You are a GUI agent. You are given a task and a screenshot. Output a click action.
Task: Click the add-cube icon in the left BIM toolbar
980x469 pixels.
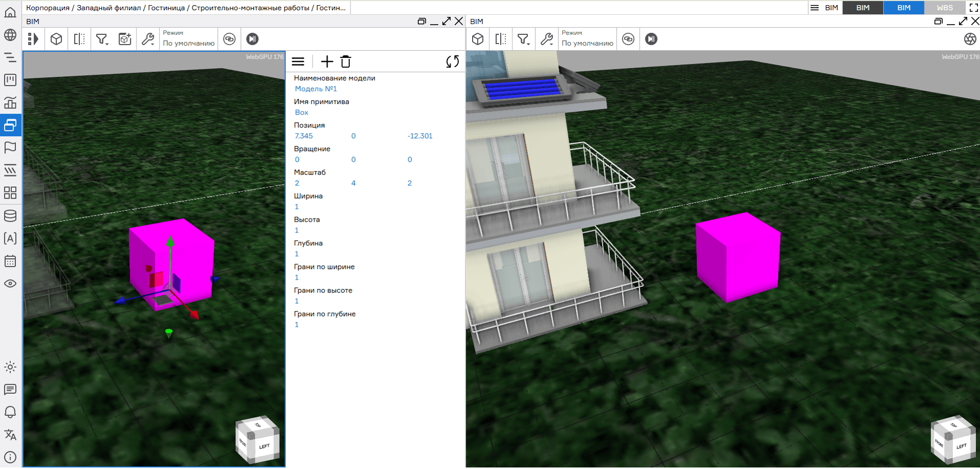coord(125,39)
